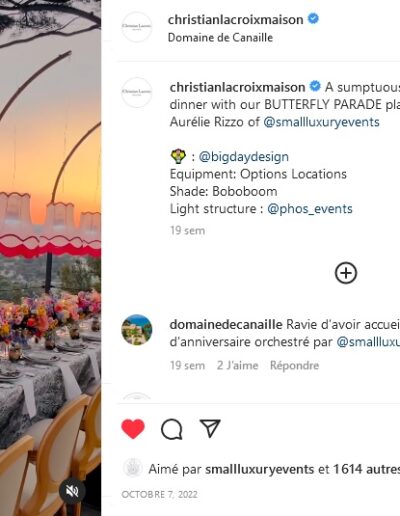Open the Domaine de Canaille location link
Image resolution: width=400 pixels, height=516 pixels.
point(220,38)
